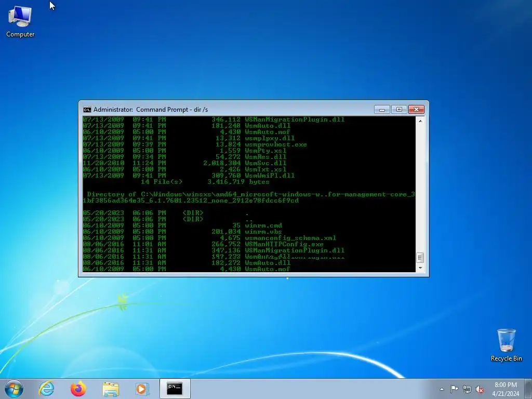Click the Show desktop strip beside the clock
The image size is (532, 399).
(x=529, y=389)
